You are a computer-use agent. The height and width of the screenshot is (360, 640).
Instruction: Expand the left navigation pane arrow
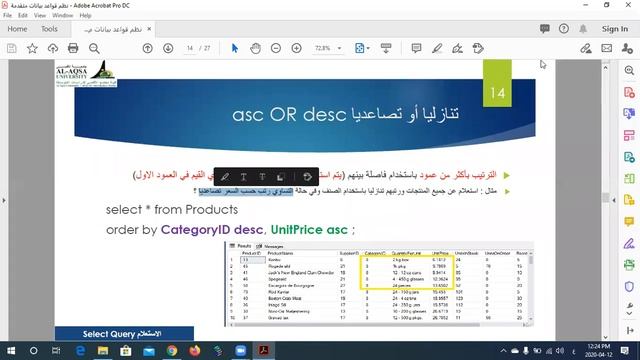[x=4, y=200]
